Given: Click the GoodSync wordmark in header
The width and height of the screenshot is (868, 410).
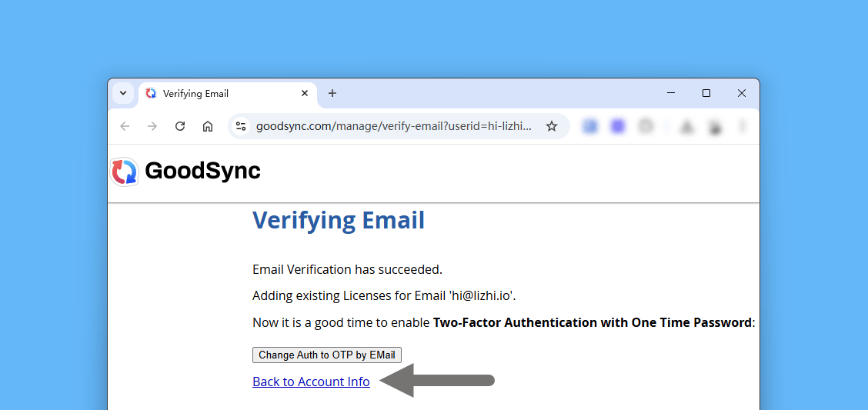Looking at the screenshot, I should tap(202, 171).
